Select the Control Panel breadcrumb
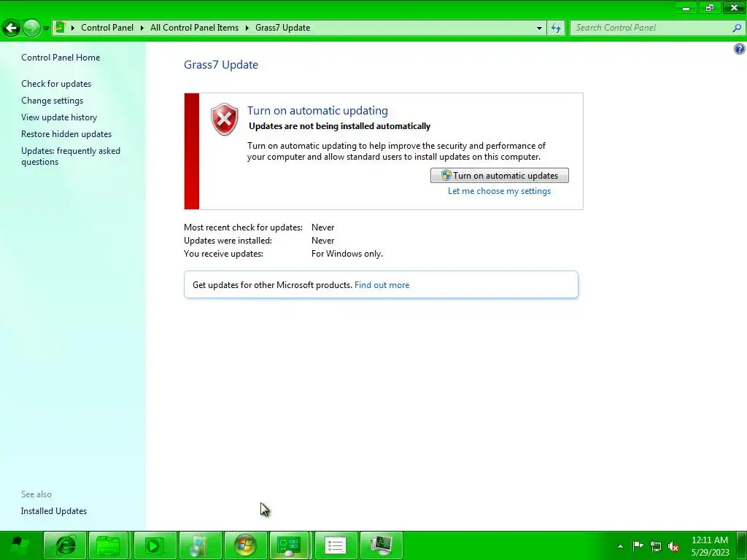 coord(107,28)
